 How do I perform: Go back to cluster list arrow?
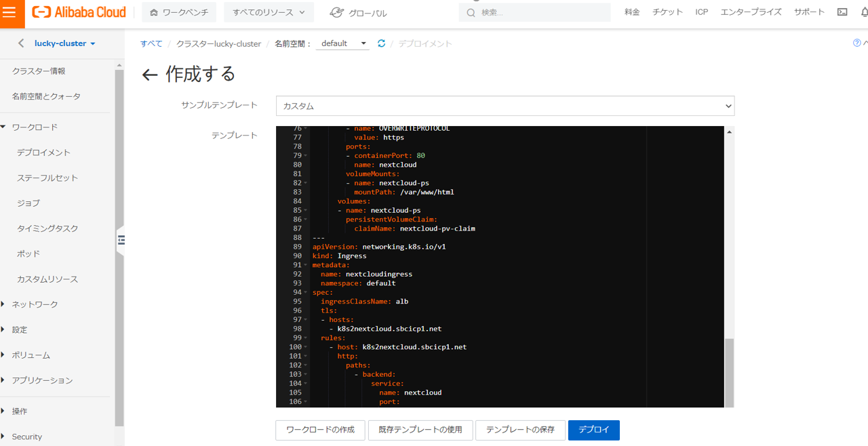[21, 43]
